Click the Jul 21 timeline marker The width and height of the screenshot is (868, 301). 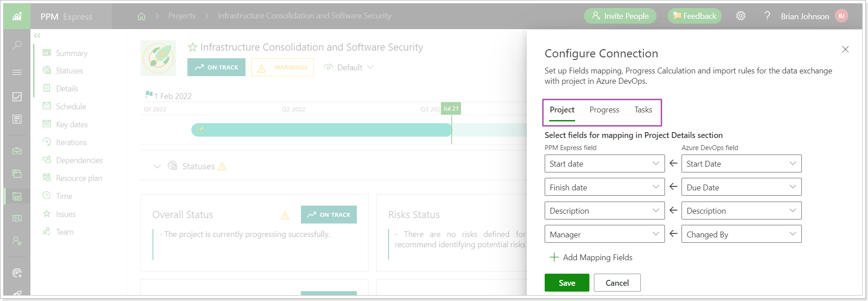(451, 108)
